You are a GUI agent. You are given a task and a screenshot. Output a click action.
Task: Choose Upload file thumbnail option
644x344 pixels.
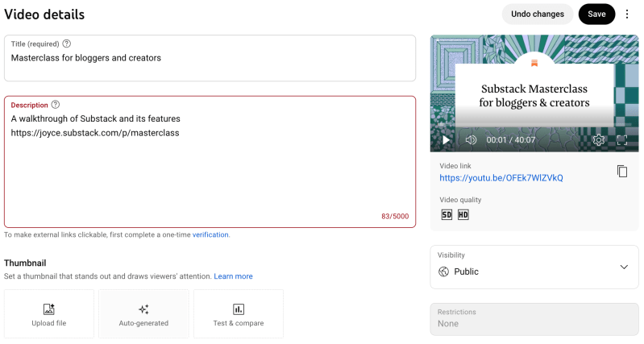pos(49,314)
